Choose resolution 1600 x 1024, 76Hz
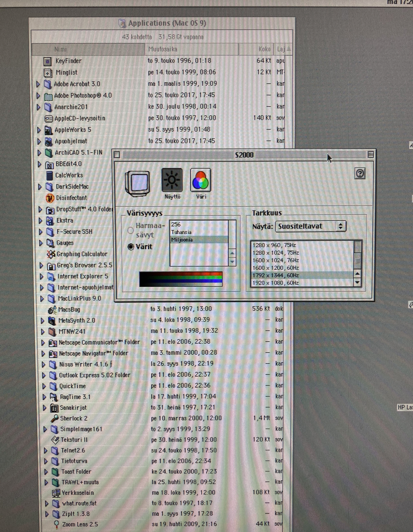The height and width of the screenshot is (532, 413). pyautogui.click(x=302, y=260)
